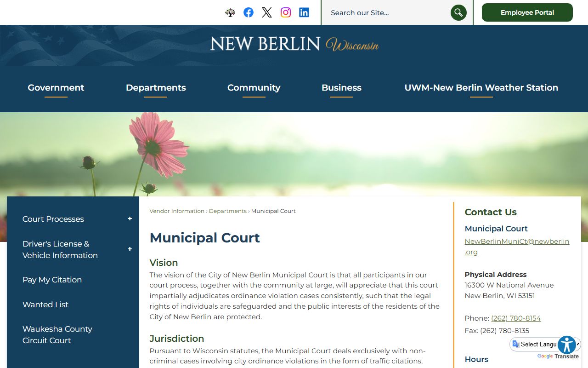The width and height of the screenshot is (588, 368).
Task: Click the 16300 W National Avenue text
Action: click(509, 285)
